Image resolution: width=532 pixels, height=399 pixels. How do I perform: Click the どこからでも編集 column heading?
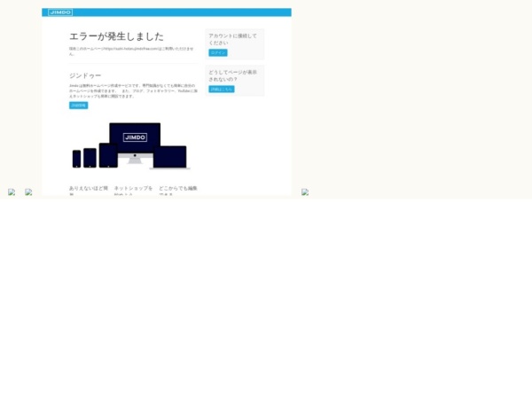(x=178, y=191)
